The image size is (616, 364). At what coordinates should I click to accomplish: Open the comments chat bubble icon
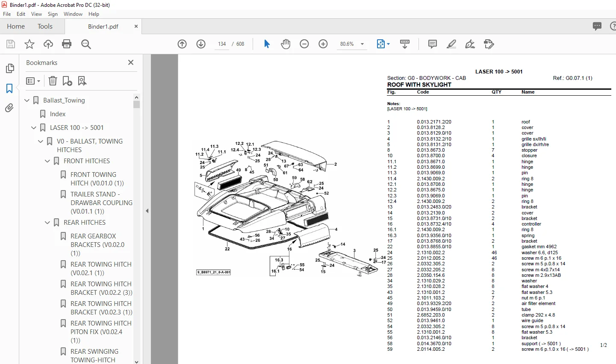click(597, 26)
